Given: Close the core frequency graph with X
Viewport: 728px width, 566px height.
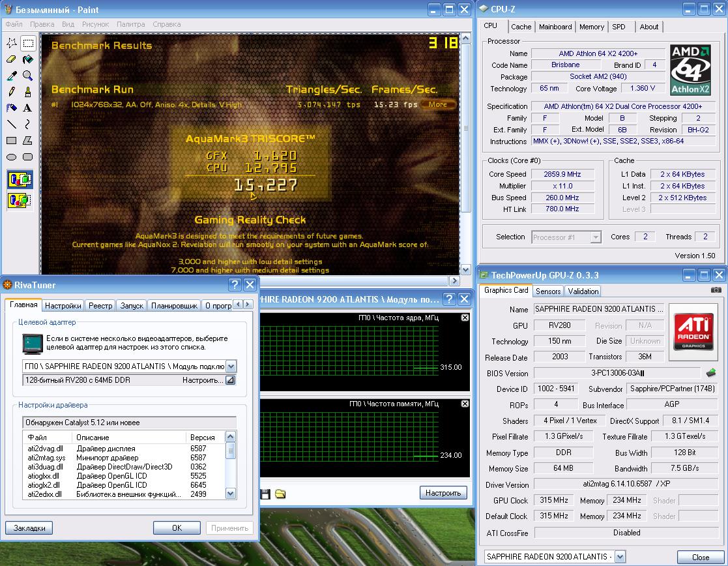Looking at the screenshot, I should point(465,318).
